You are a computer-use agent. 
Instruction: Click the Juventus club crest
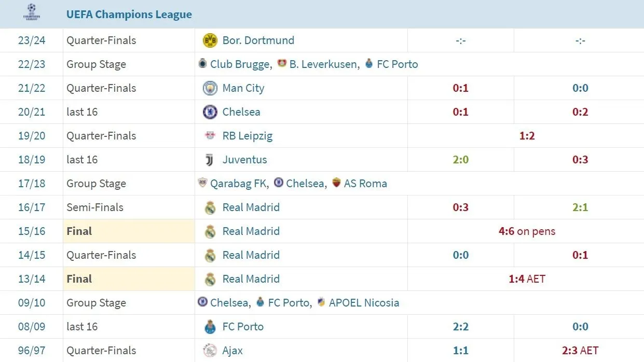tap(210, 159)
